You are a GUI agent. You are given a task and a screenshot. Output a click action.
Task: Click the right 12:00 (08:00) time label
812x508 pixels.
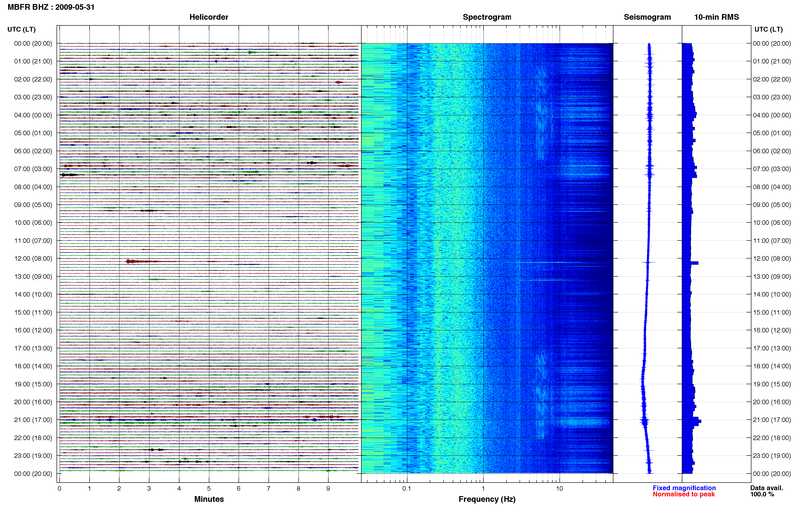point(772,259)
